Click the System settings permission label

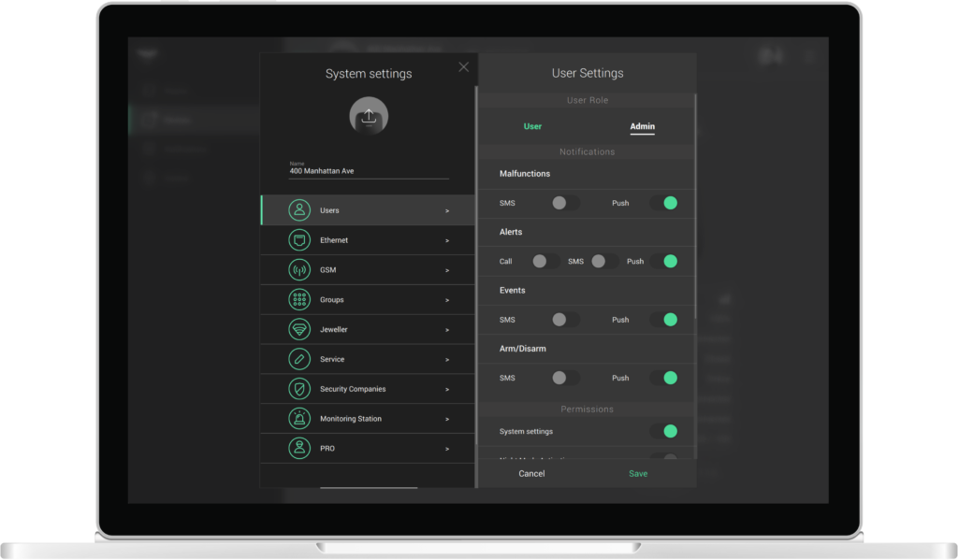coord(526,431)
